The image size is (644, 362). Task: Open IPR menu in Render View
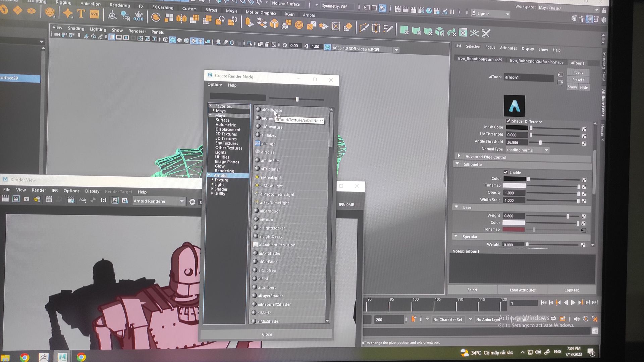tap(55, 190)
